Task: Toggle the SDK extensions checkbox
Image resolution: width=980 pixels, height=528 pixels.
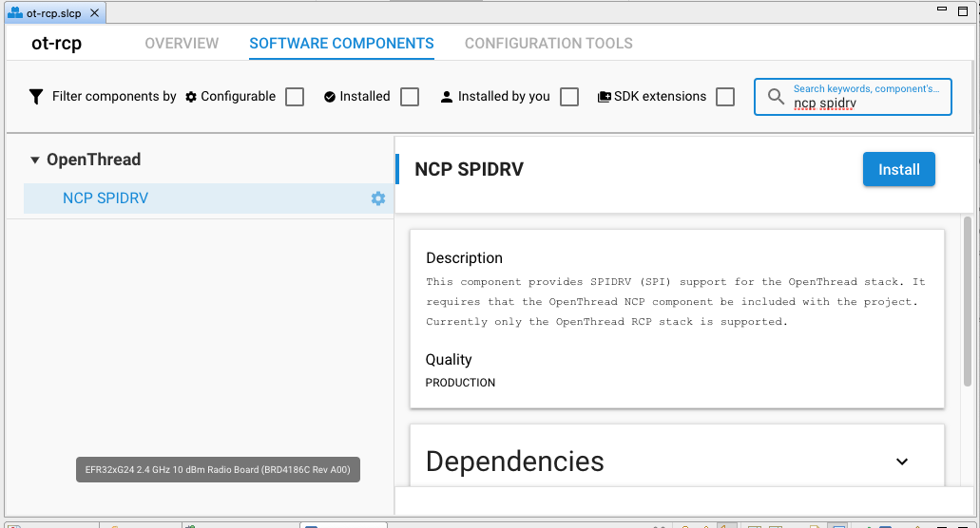Action: [x=725, y=97]
